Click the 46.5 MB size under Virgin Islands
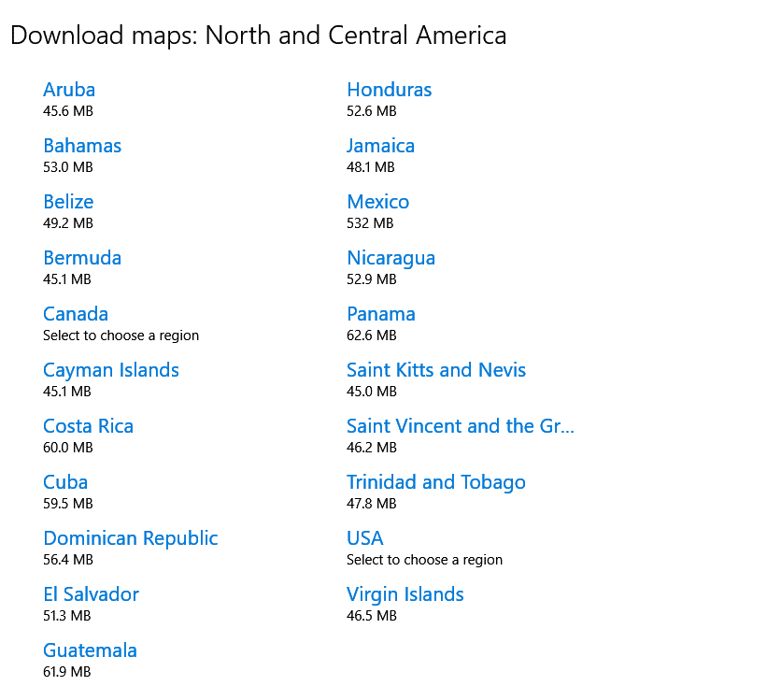This screenshot has height=700, width=767. (x=372, y=616)
